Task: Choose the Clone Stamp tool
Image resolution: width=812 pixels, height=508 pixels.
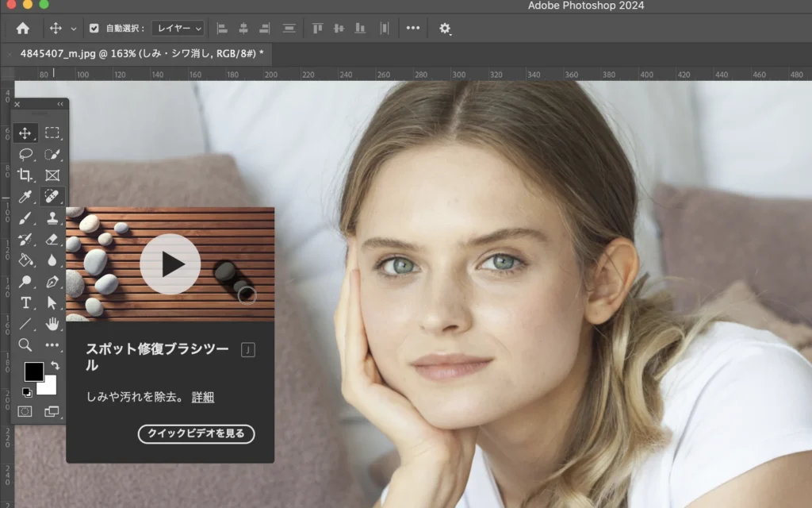Action: (52, 218)
